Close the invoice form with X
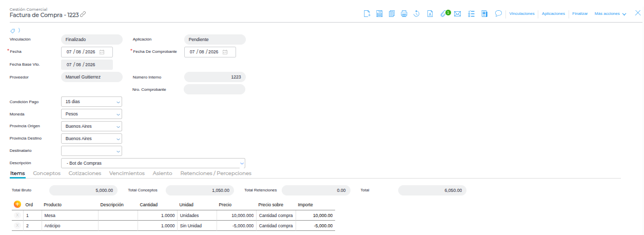Screen dimensions: 644x235 point(638,13)
